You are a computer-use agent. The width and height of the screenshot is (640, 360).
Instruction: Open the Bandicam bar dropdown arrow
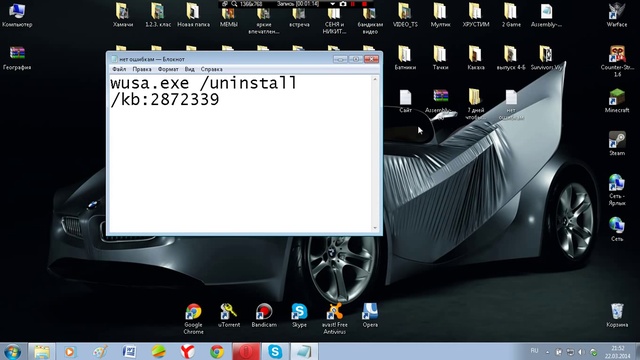(x=333, y=4)
